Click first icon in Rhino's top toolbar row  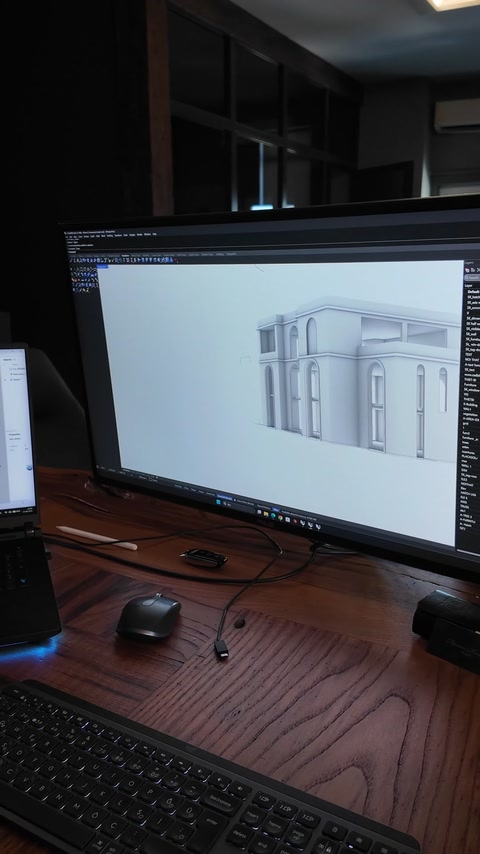pyautogui.click(x=71, y=261)
